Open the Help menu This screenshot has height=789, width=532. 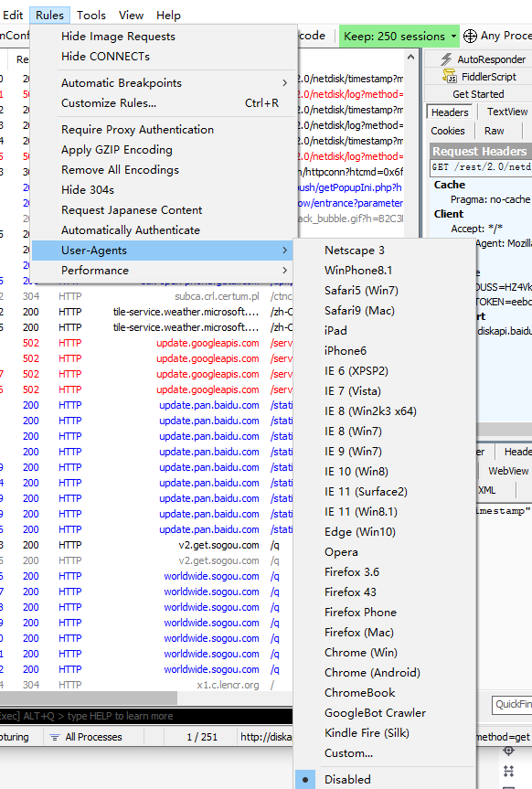tap(168, 16)
